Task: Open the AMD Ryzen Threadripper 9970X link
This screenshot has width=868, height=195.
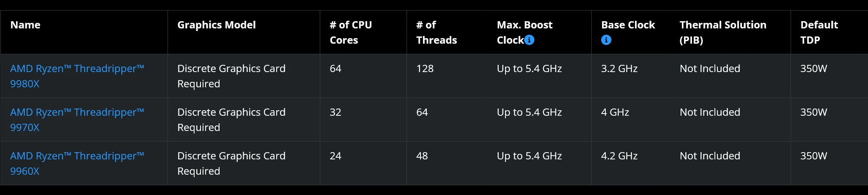Action: coord(77,120)
